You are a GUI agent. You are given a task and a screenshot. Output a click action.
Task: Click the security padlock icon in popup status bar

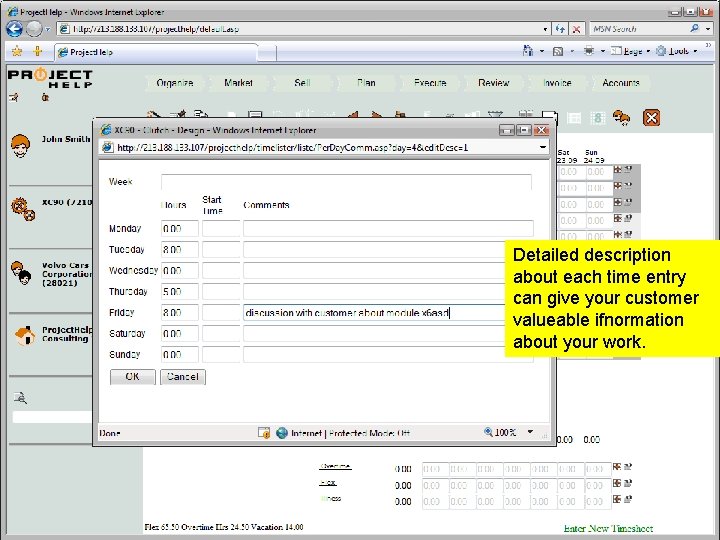point(264,433)
